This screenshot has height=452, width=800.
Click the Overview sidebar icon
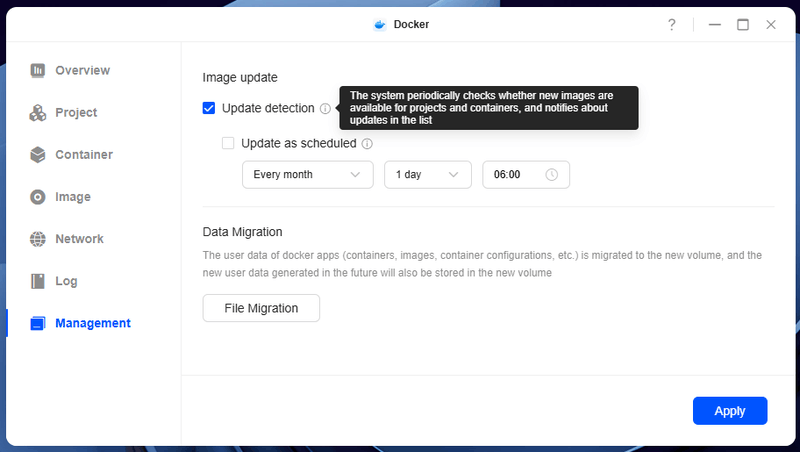[x=37, y=70]
